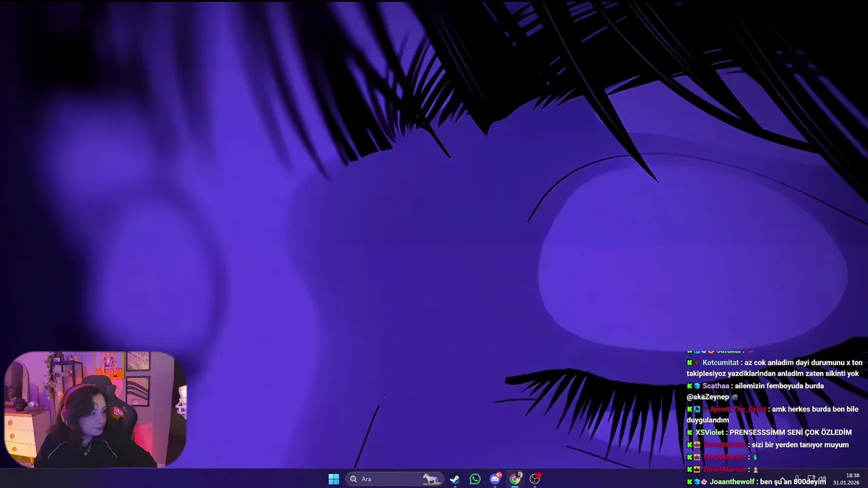Open WhatsApp from the taskbar
Screen dimensions: 868x488
[475, 479]
